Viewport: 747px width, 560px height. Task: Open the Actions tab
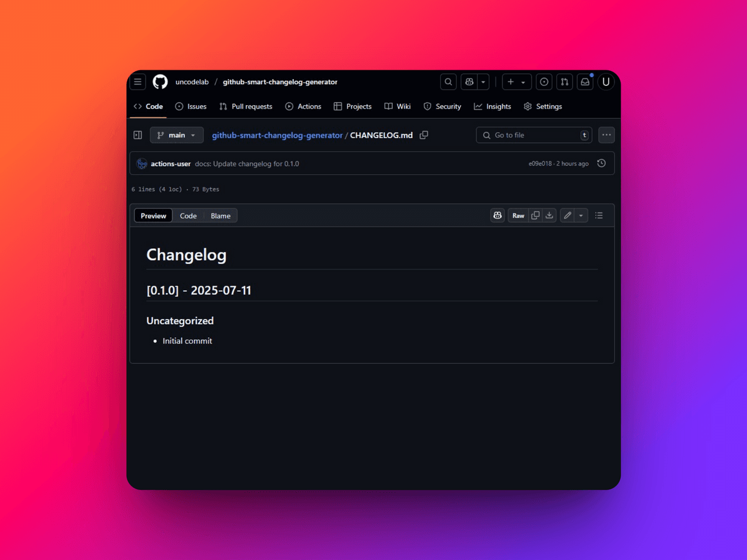(x=303, y=106)
